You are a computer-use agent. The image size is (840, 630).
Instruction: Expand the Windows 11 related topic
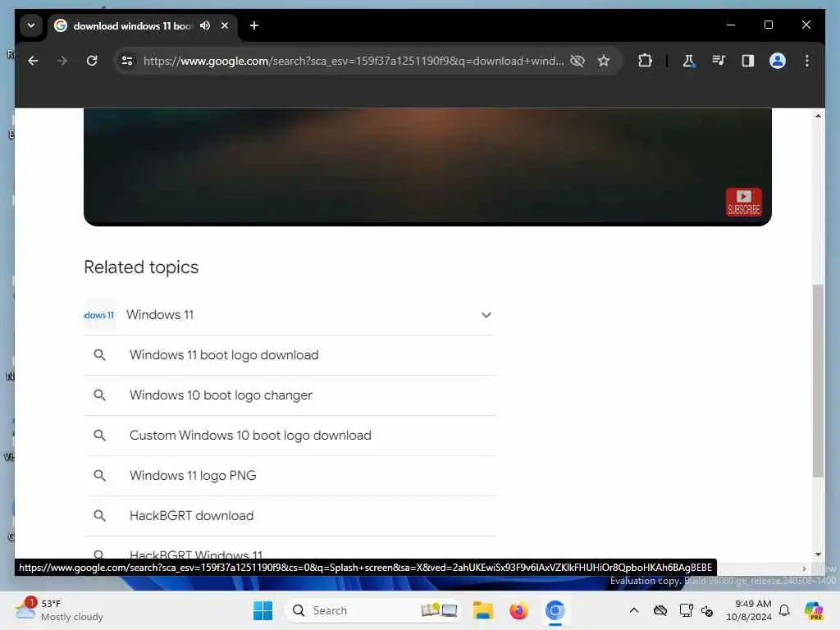[486, 315]
